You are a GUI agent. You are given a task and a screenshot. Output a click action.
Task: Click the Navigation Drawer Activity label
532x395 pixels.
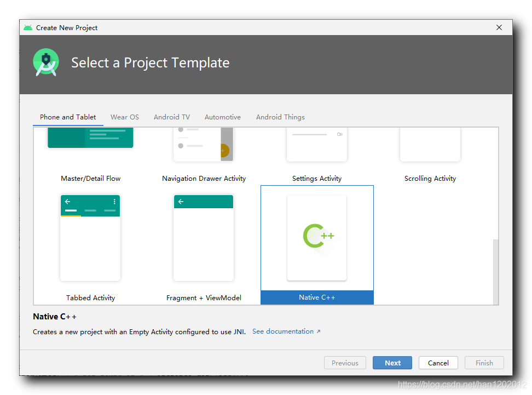[204, 178]
